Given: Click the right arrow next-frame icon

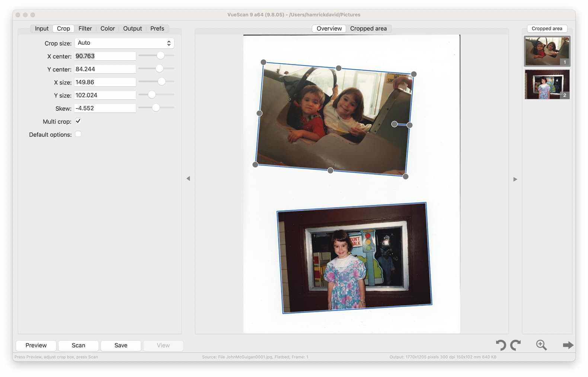Looking at the screenshot, I should click(x=568, y=345).
